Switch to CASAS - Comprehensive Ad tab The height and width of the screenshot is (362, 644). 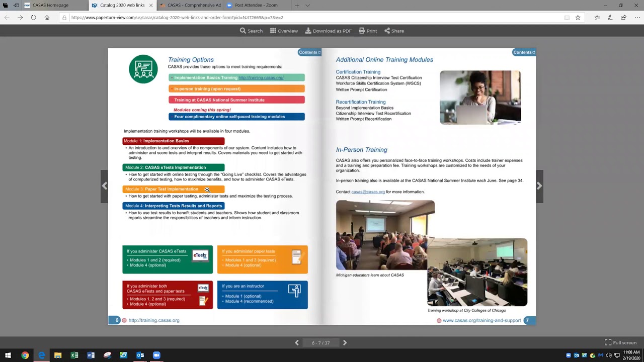[x=190, y=5]
